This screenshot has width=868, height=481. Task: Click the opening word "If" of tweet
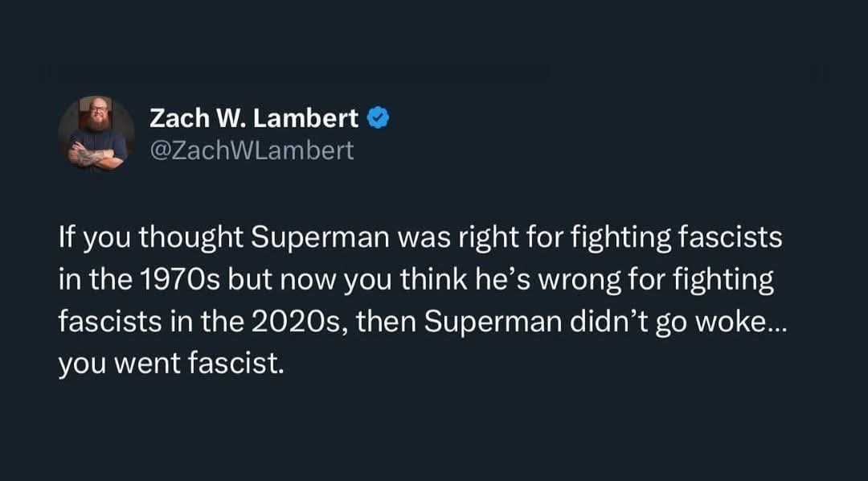click(67, 239)
